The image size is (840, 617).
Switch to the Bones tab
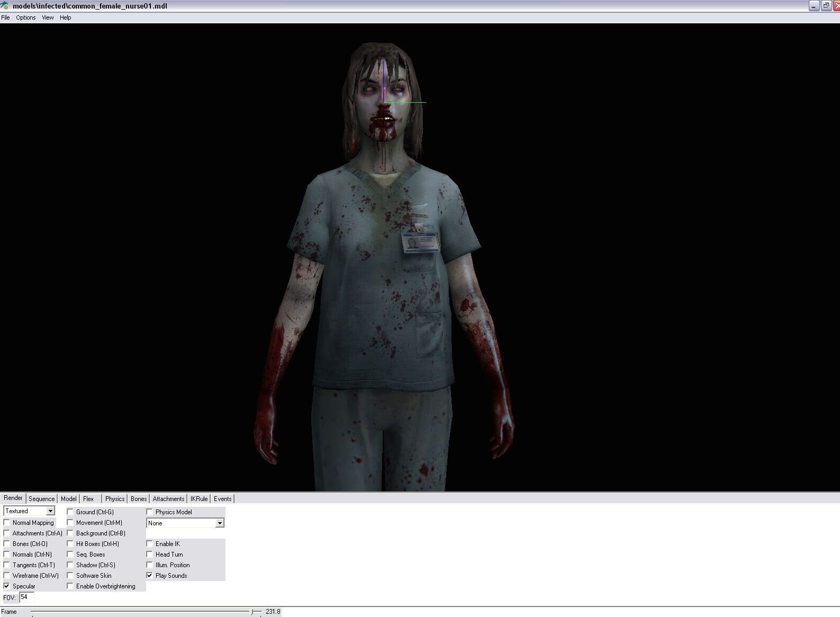[x=139, y=499]
